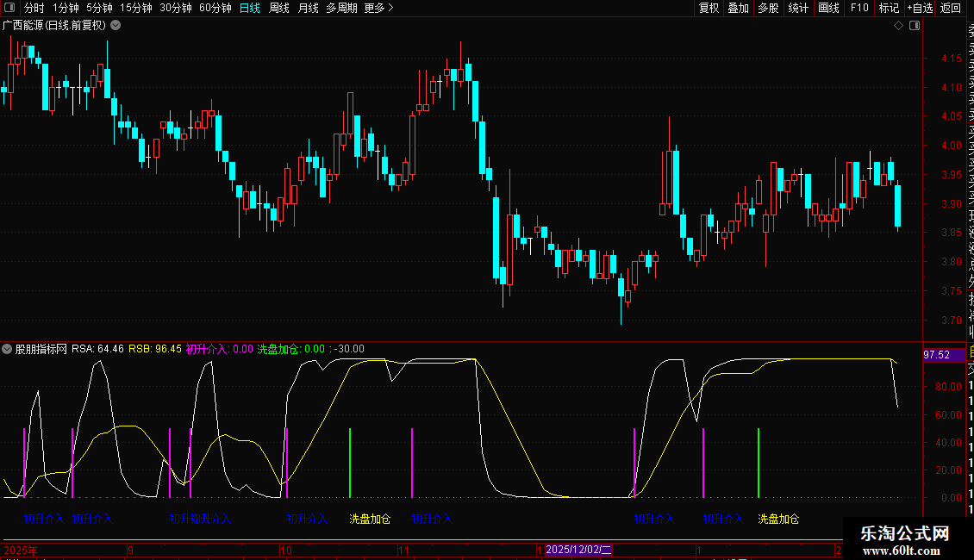Switch to the 分时 intraday view
The height and width of the screenshot is (560, 974).
click(x=34, y=9)
